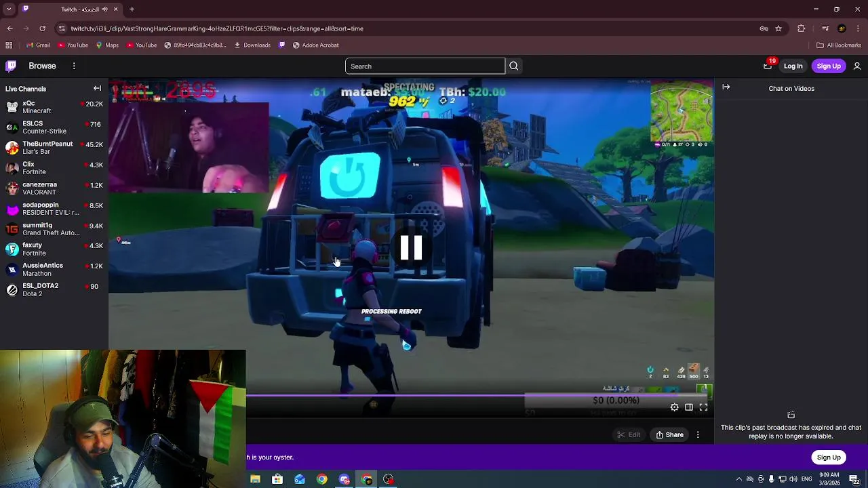The width and height of the screenshot is (868, 488).
Task: Click Sign Up in the purple banner
Action: tap(829, 457)
